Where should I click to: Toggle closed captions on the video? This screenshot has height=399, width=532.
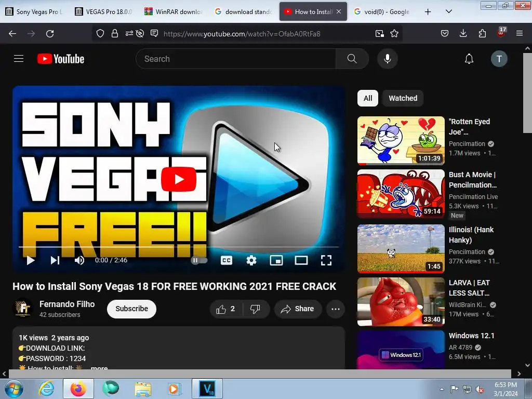(227, 260)
